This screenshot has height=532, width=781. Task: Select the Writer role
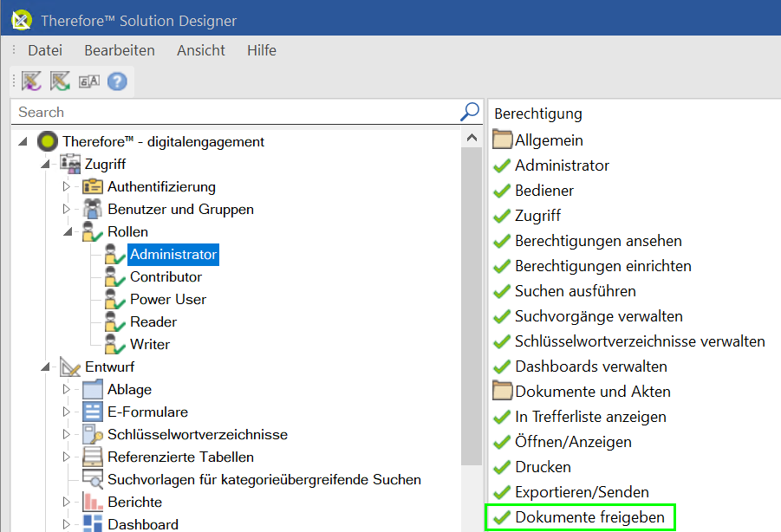(150, 344)
